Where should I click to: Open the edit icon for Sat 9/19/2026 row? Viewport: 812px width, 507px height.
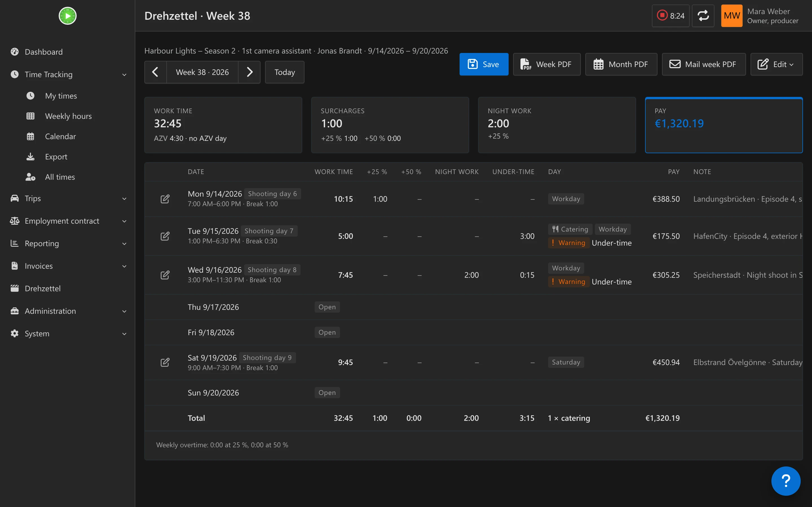(165, 362)
